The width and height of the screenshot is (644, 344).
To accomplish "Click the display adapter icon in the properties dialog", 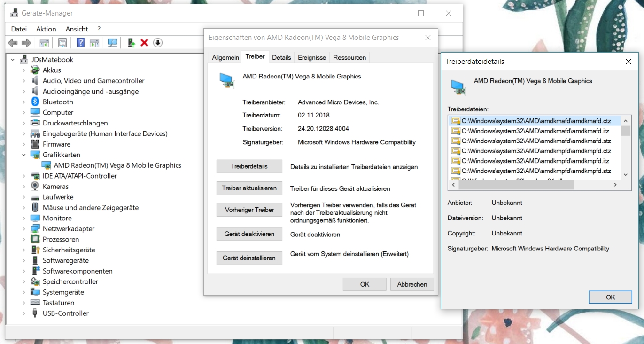I will (x=227, y=80).
